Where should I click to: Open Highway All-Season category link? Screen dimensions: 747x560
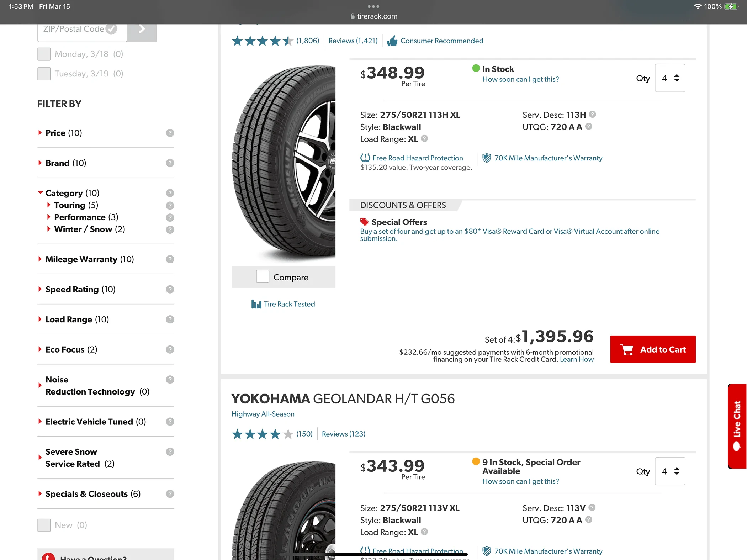click(263, 414)
